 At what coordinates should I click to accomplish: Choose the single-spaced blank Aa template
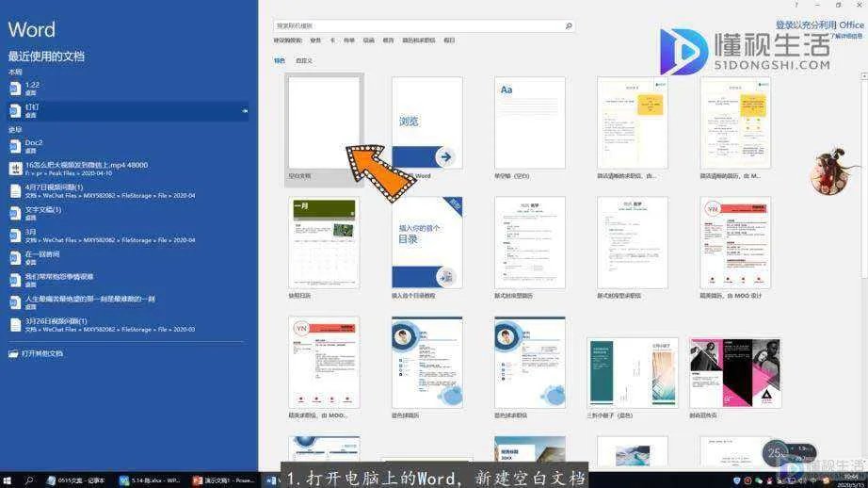coord(529,122)
